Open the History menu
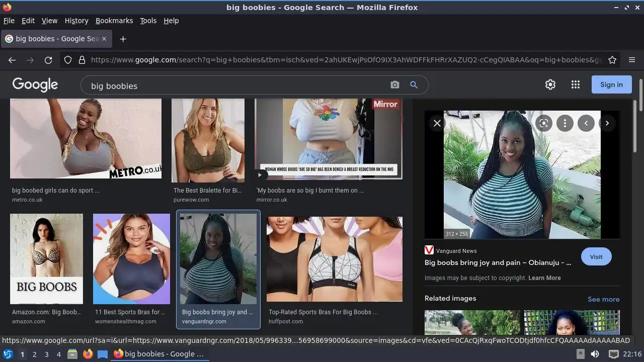 tap(76, 21)
